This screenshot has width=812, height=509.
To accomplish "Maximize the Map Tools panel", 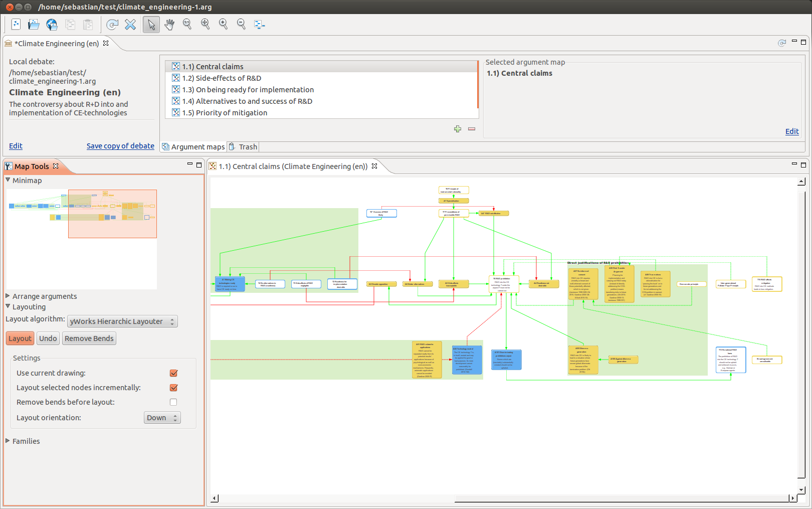I will pos(199,164).
